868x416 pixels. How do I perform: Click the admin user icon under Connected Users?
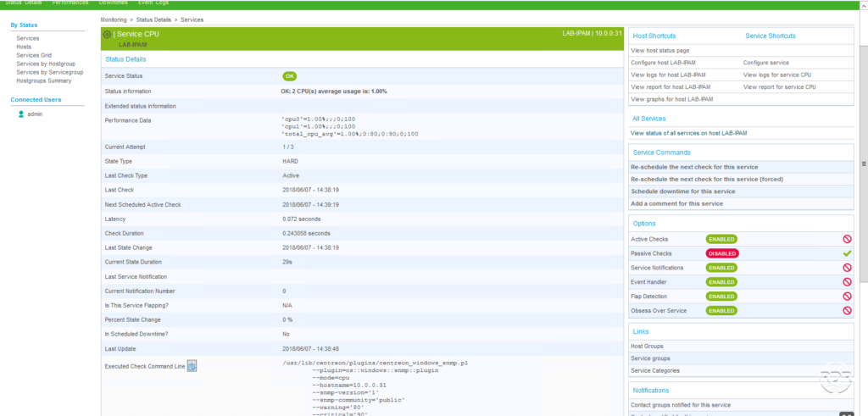point(21,114)
